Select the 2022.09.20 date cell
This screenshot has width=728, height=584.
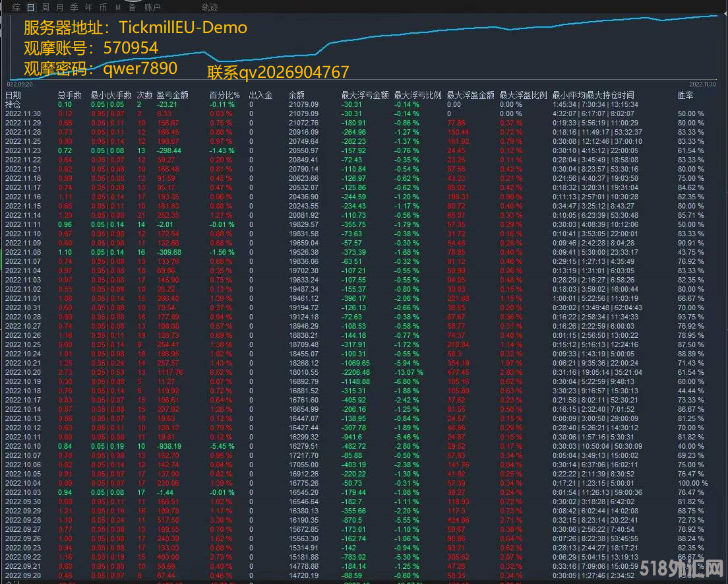[22, 575]
